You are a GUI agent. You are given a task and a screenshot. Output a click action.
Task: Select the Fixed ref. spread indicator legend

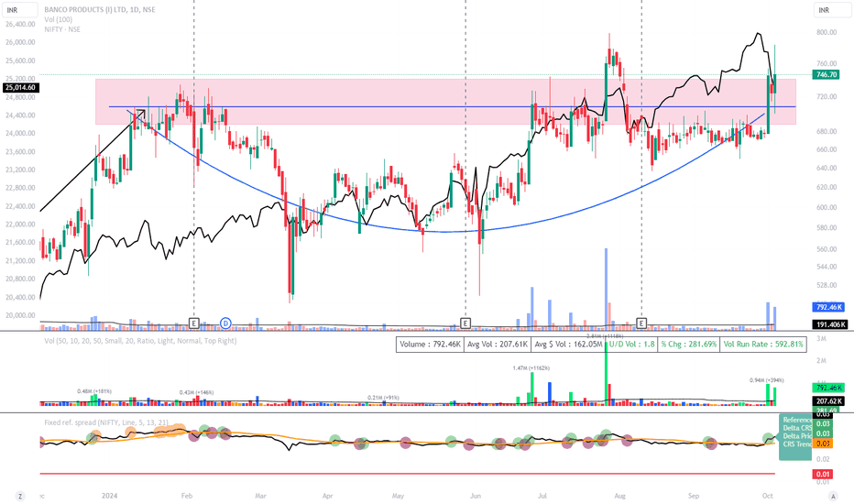point(106,422)
